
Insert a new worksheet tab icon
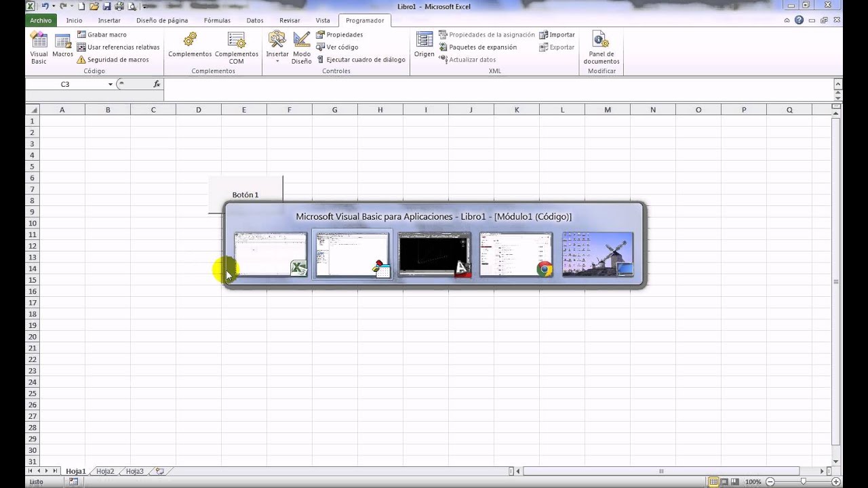(160, 471)
